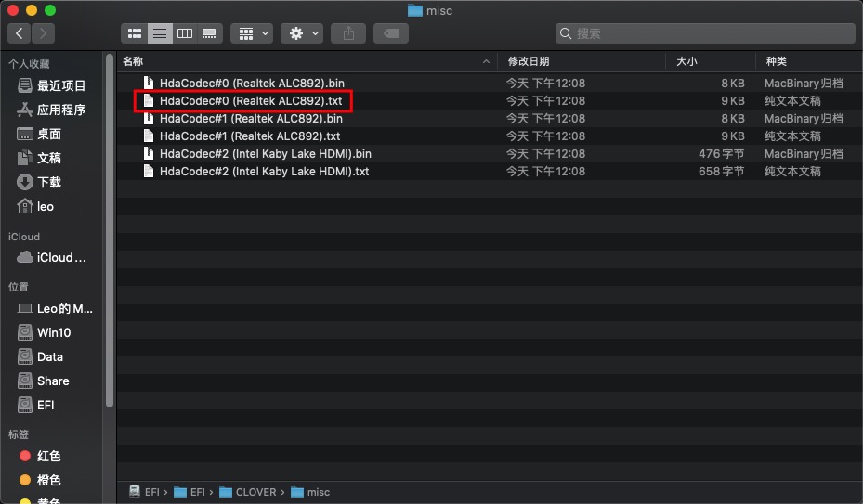Click CLOVER folder in the path bar
863x504 pixels.
[248, 492]
